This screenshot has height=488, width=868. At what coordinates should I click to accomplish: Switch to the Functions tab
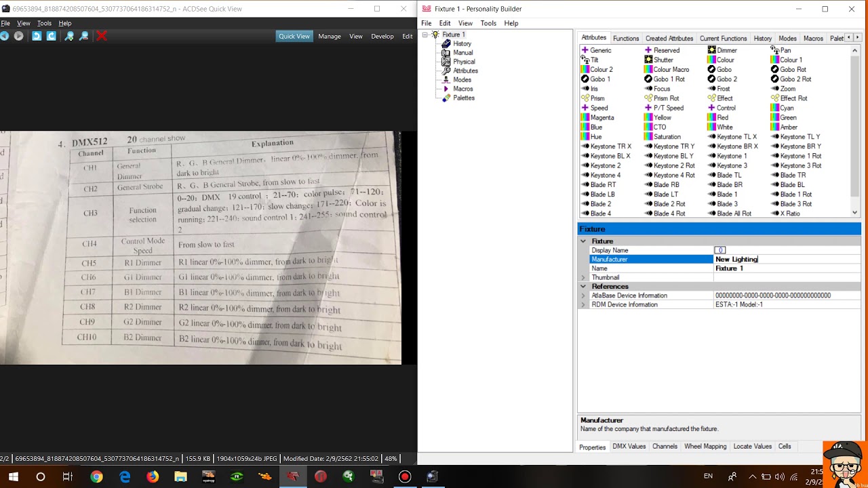(x=626, y=39)
